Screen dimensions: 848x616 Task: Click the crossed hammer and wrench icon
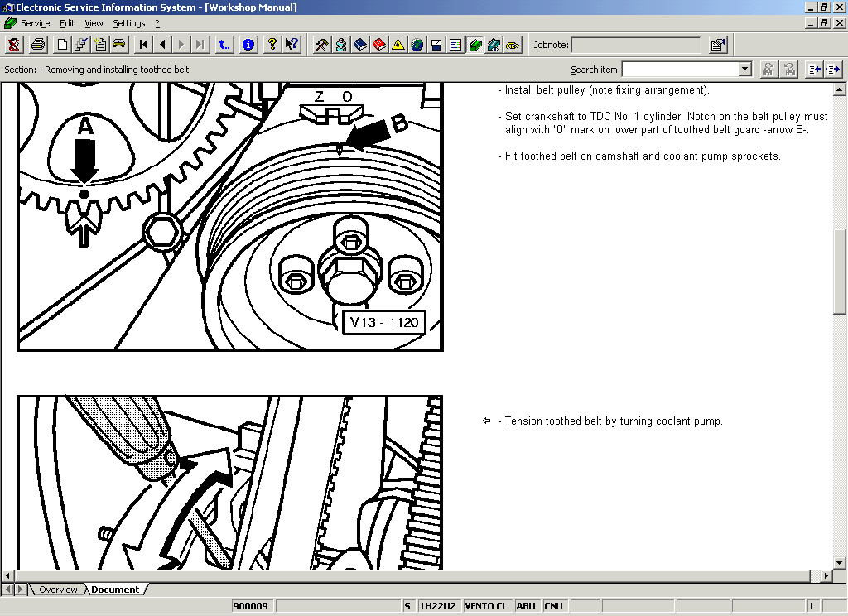pyautogui.click(x=322, y=45)
